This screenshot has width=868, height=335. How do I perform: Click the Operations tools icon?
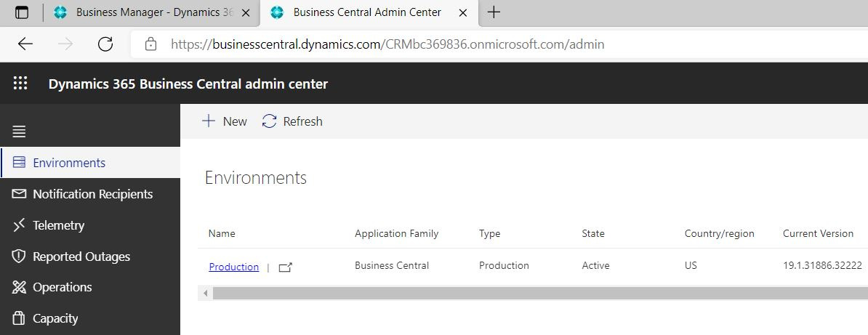click(x=19, y=287)
